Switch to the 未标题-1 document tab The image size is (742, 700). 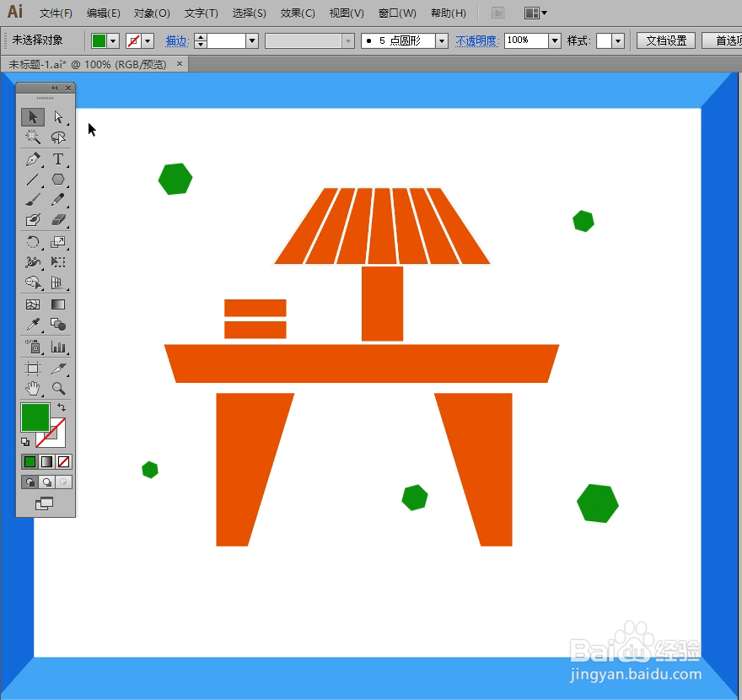pos(84,63)
